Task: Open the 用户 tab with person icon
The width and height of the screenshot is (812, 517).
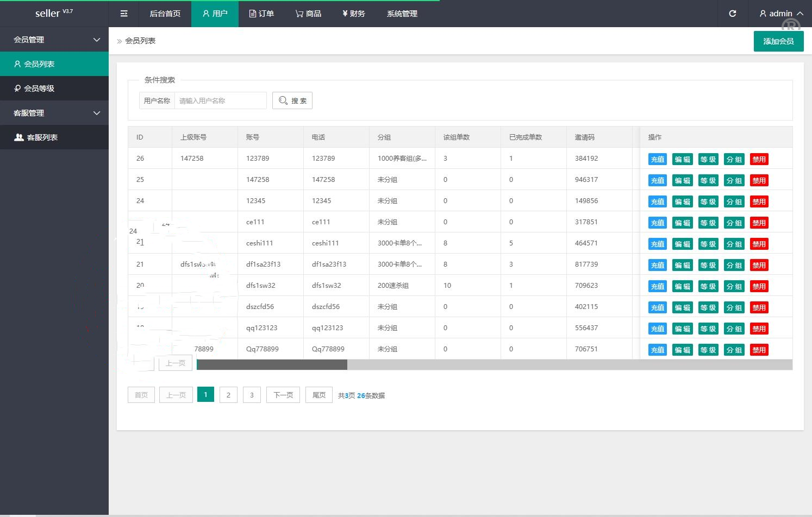Action: click(x=215, y=14)
